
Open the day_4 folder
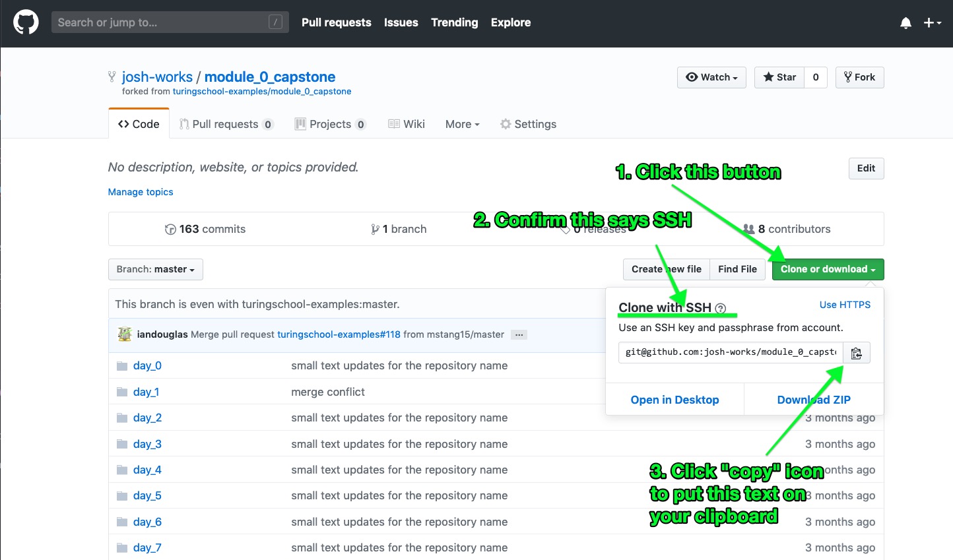(x=147, y=470)
